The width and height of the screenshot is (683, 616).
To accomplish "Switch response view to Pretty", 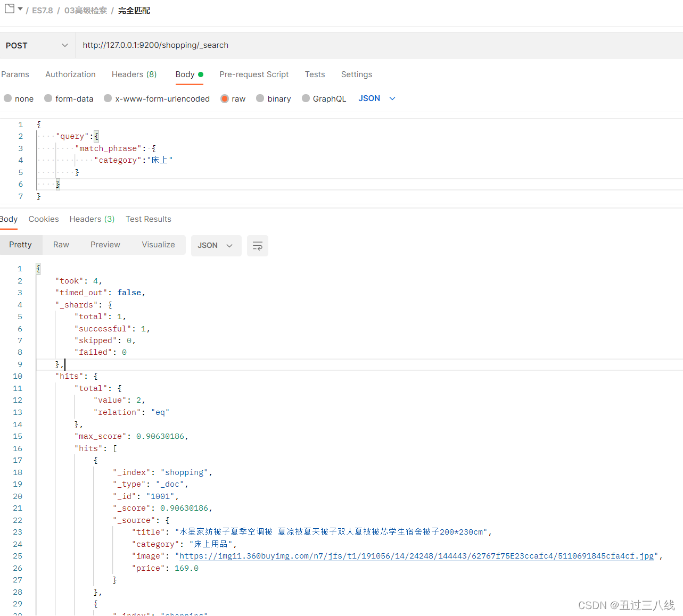I will pyautogui.click(x=21, y=245).
